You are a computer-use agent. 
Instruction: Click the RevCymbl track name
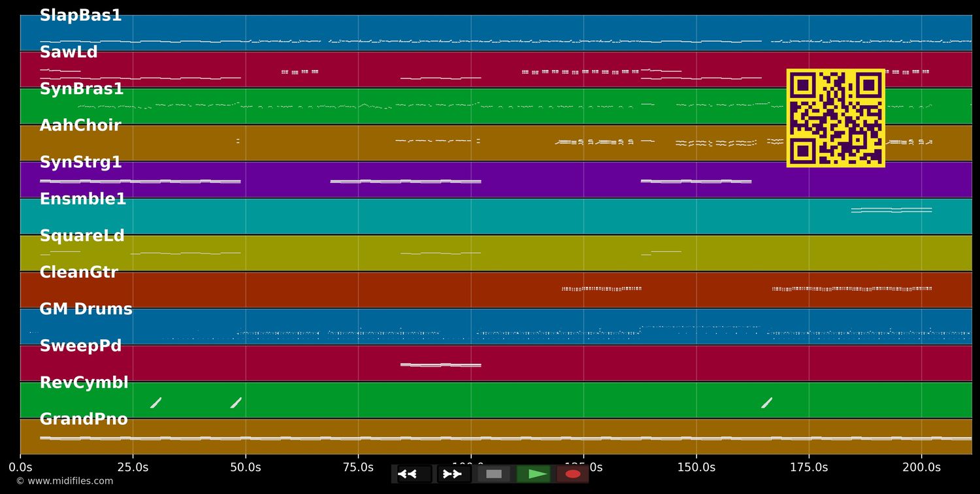[84, 383]
